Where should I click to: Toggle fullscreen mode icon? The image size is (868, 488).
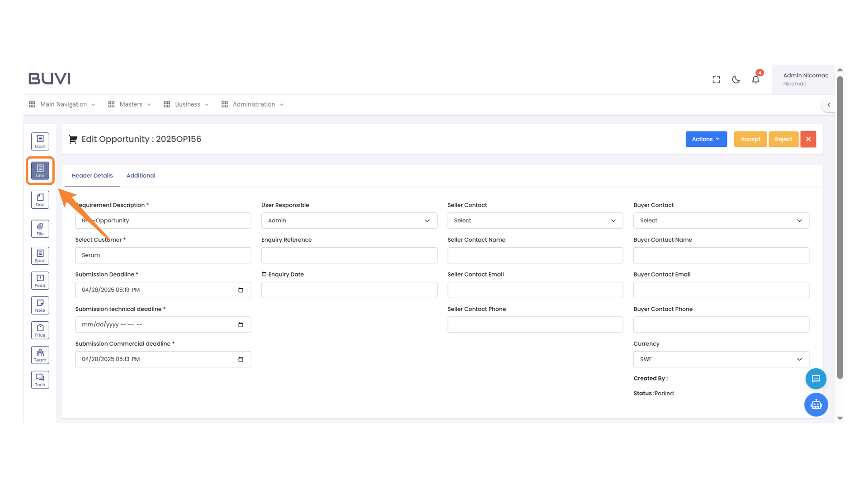pos(716,80)
